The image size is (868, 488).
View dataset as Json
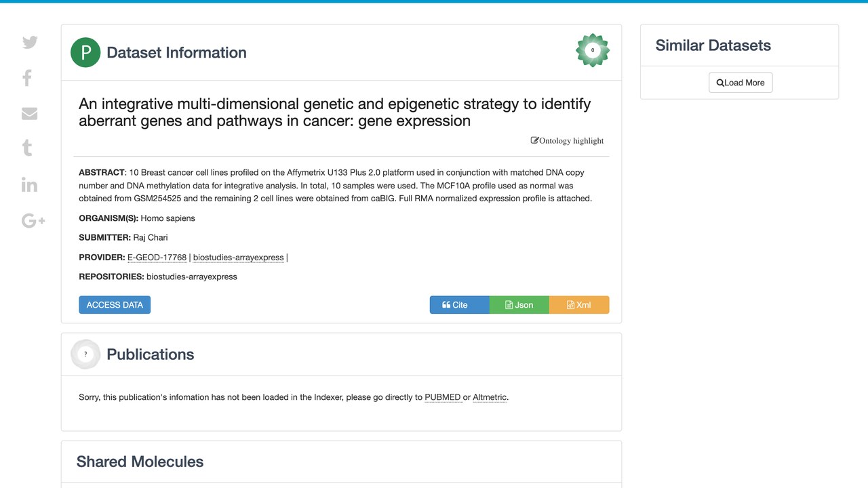point(519,305)
